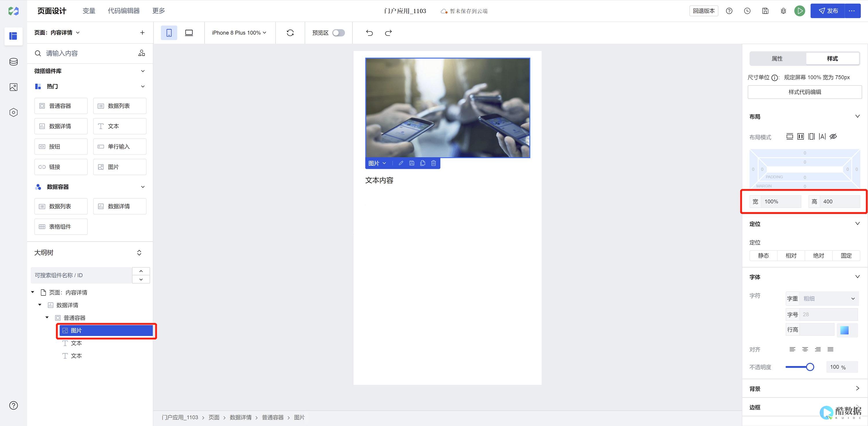Open the debug bug icon
868x426 pixels.
point(784,11)
